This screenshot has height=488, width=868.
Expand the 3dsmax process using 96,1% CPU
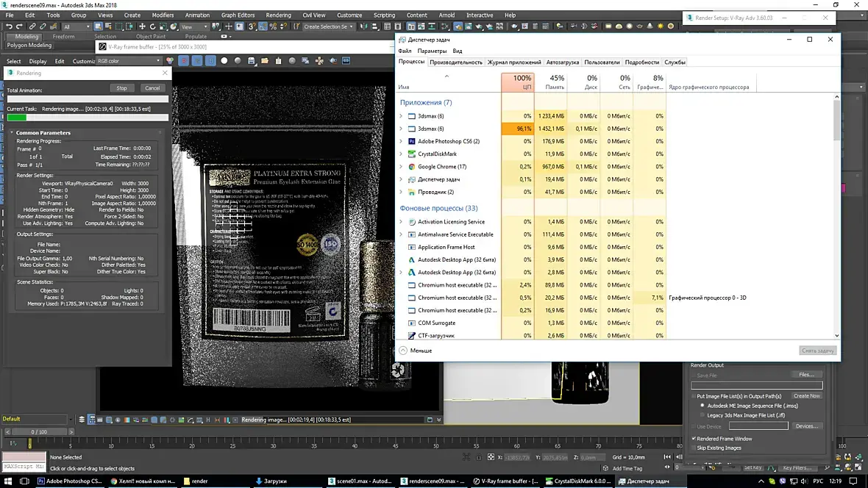click(x=401, y=129)
